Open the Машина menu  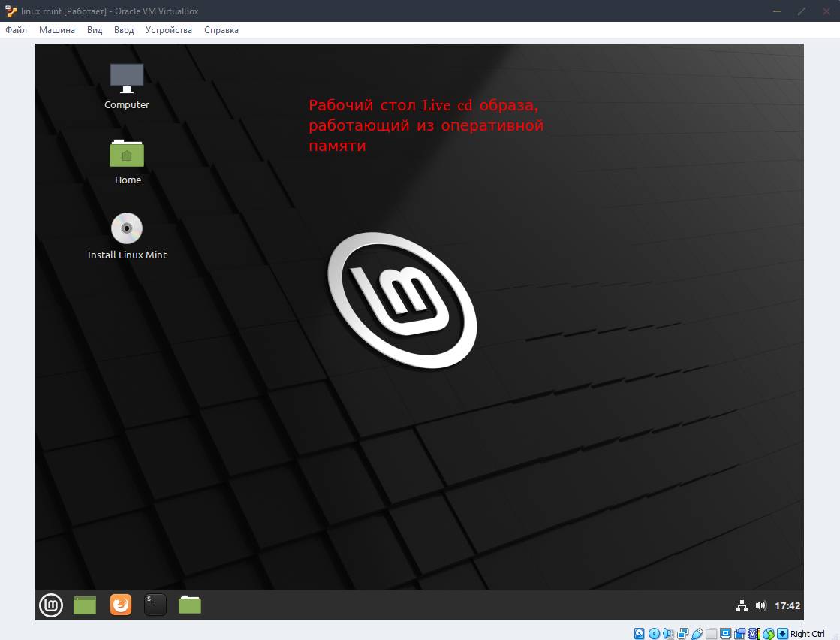point(57,30)
